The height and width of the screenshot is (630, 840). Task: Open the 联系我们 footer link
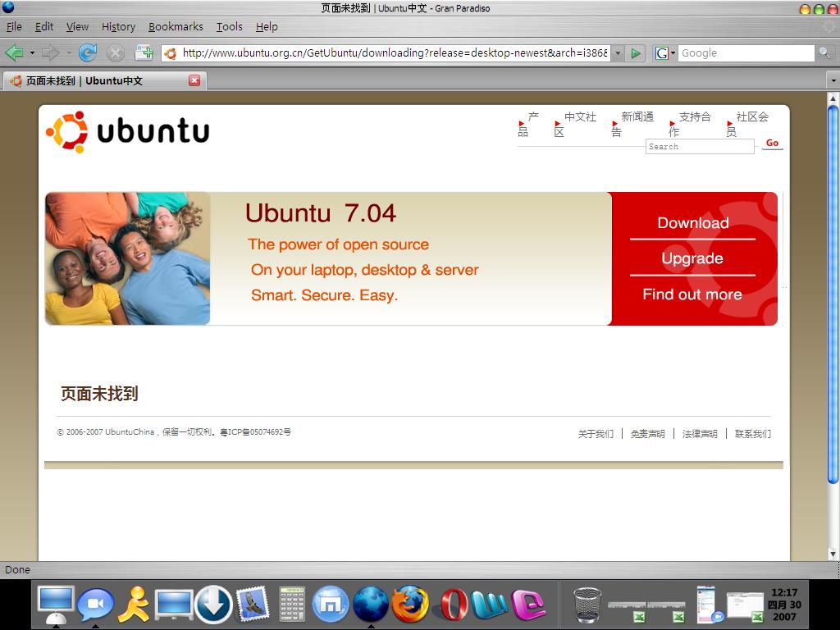click(x=753, y=433)
